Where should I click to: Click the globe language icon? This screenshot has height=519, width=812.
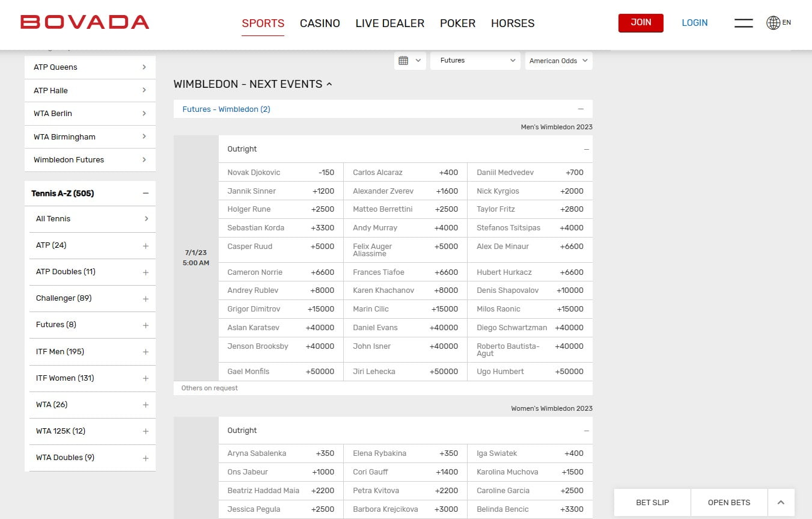click(x=773, y=23)
